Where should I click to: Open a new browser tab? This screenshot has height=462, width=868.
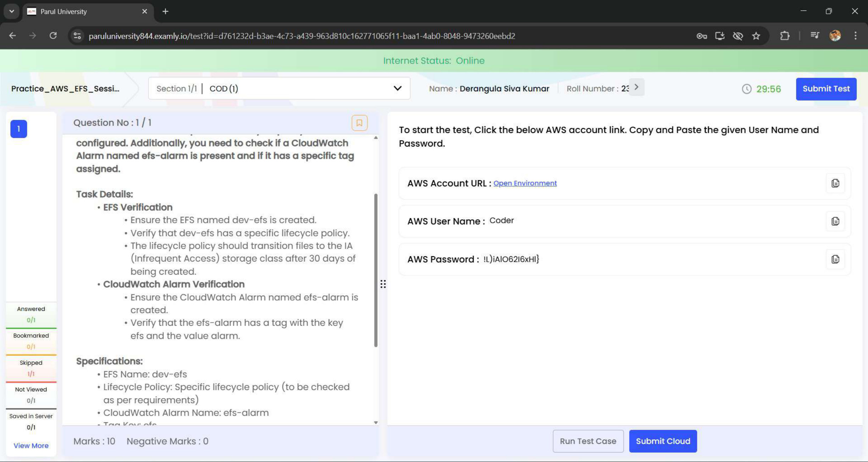coord(165,11)
